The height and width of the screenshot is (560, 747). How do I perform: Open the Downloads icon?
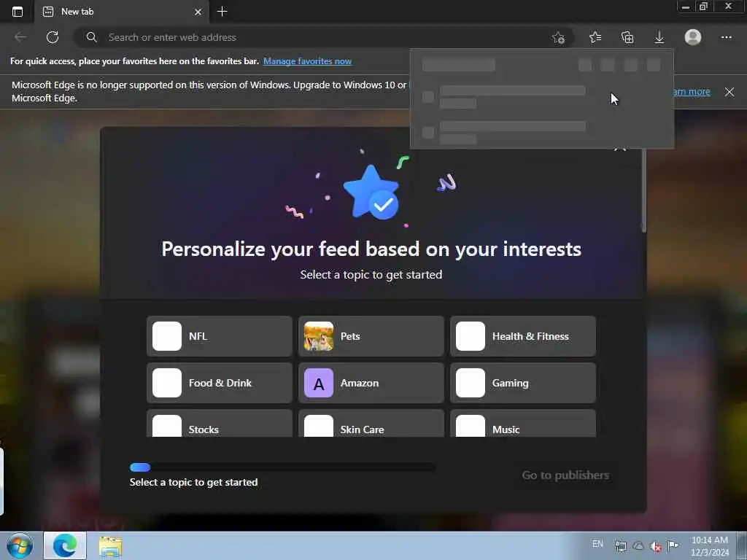tap(659, 37)
